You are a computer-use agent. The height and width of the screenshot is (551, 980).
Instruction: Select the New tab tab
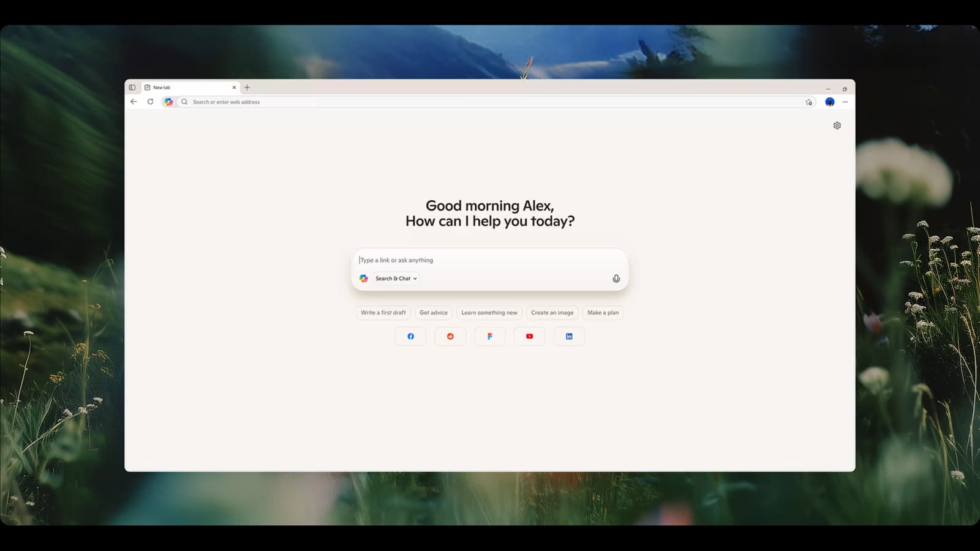pos(184,87)
